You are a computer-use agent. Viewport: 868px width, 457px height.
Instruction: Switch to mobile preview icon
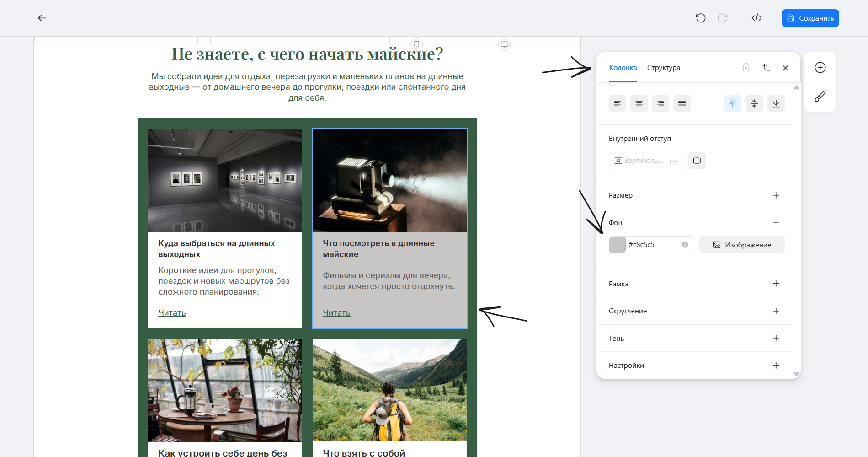[416, 44]
